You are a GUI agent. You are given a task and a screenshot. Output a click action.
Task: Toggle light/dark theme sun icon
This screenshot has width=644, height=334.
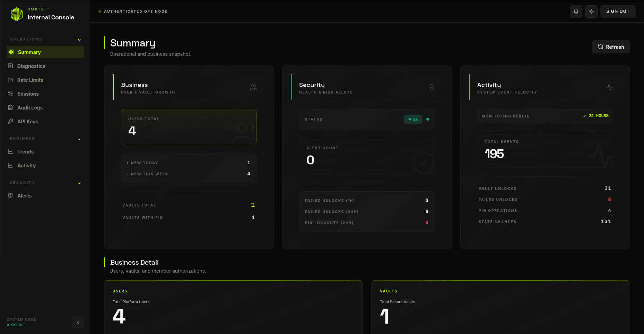click(591, 11)
